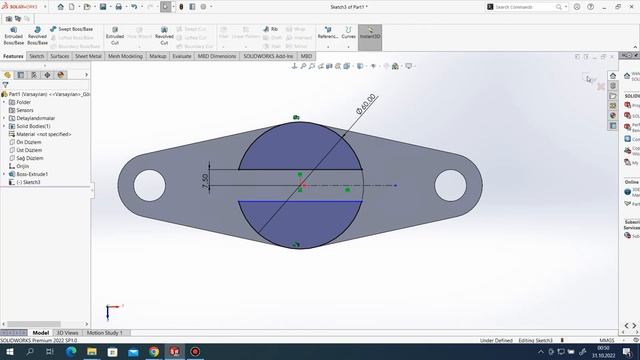This screenshot has height=360, width=640.
Task: Open the Save dropdown arrow
Action: (x=110, y=7)
